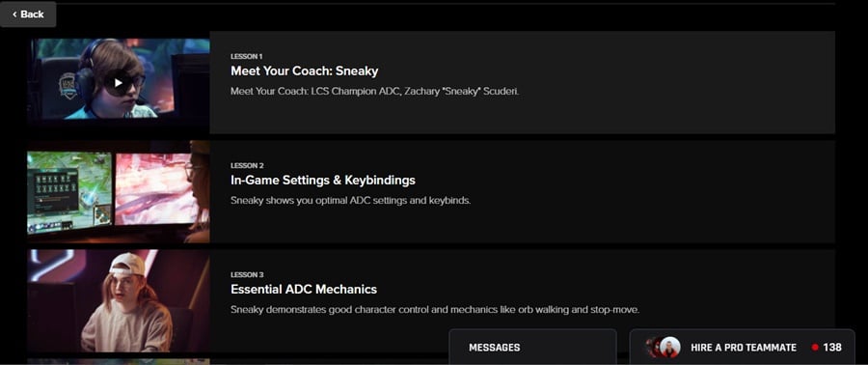The height and width of the screenshot is (365, 868).
Task: Click the Lesson 3 label
Action: pos(247,275)
